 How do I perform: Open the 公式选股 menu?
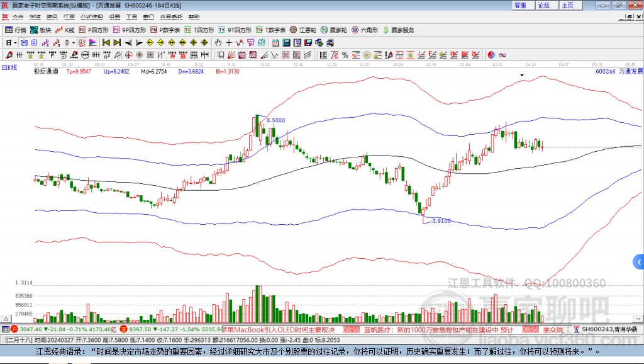[x=91, y=17]
